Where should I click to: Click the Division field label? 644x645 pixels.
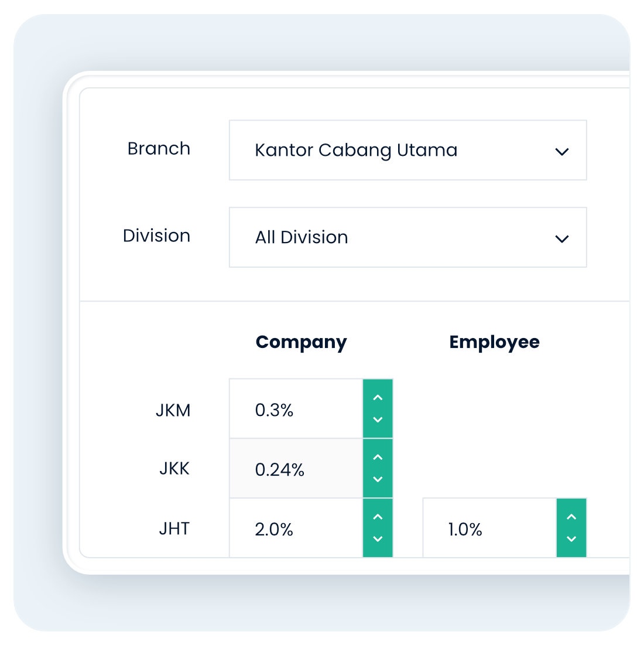click(156, 236)
